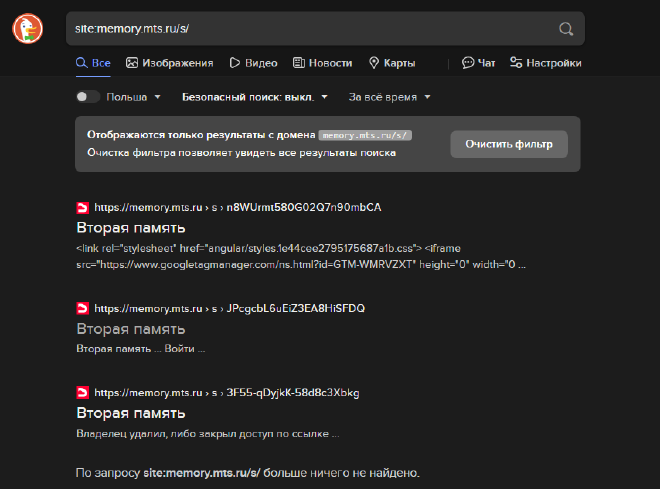Open the Новости tab
This screenshot has height=489, width=660.
(x=322, y=63)
